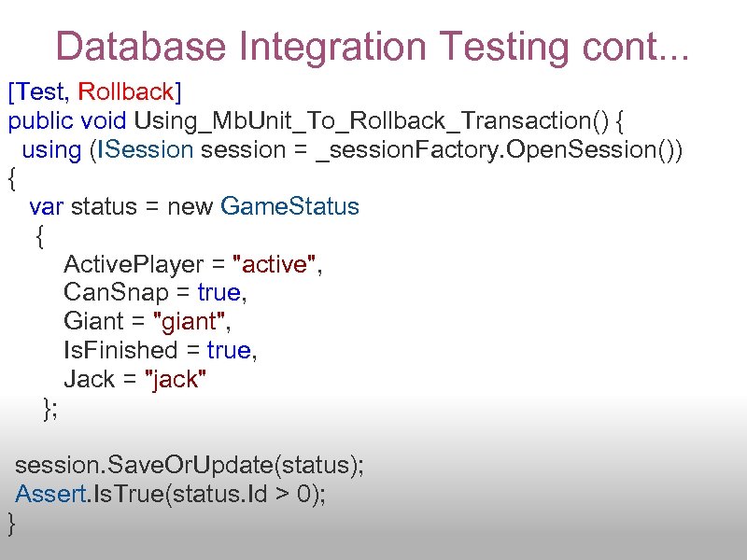The image size is (747, 560).
Task: Click the "CanSnap = true" line
Action: tap(154, 293)
